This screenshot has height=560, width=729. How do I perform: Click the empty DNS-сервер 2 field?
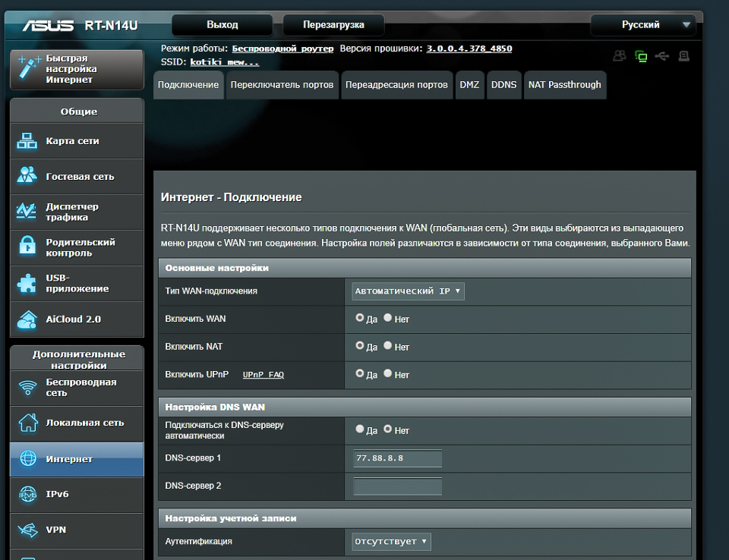point(397,486)
